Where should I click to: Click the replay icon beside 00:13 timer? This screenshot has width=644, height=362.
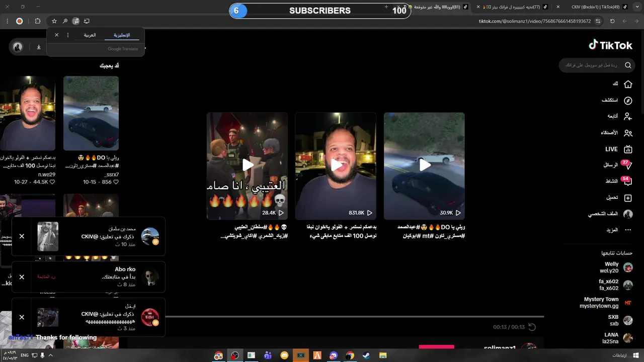[x=532, y=327]
